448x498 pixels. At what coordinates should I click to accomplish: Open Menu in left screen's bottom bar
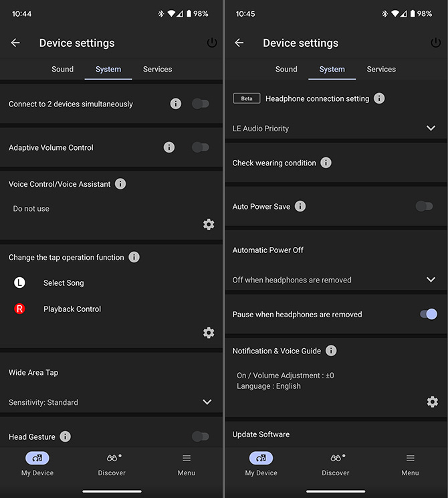pos(187,464)
